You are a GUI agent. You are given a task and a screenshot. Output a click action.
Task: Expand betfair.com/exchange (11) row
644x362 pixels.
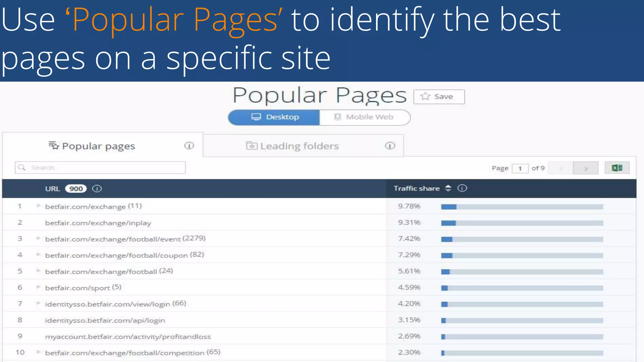coord(38,206)
